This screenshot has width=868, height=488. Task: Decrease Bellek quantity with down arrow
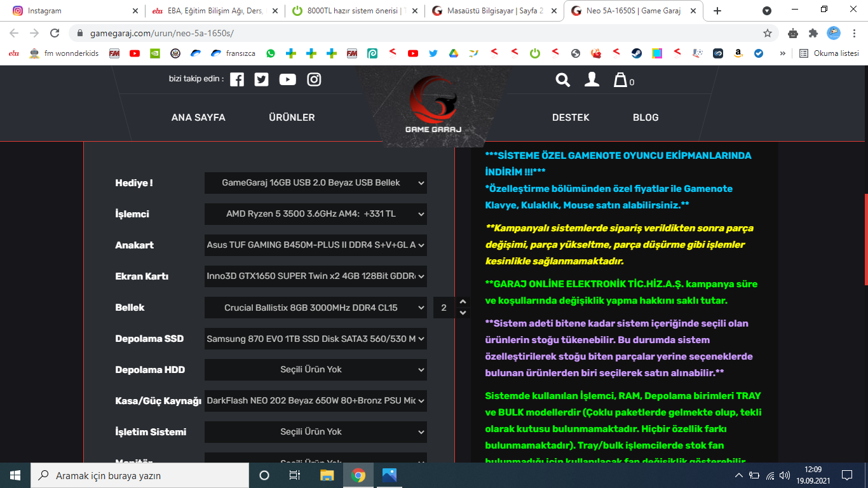pyautogui.click(x=463, y=313)
